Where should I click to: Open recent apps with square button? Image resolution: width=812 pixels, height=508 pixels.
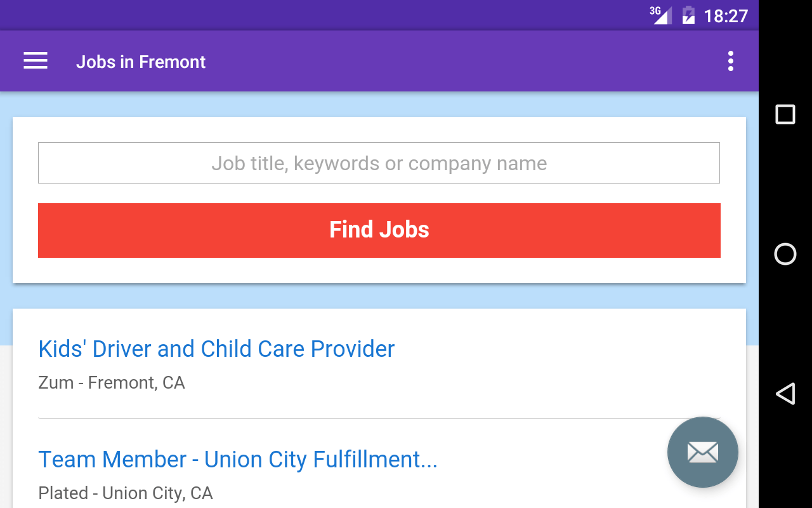pos(785,114)
